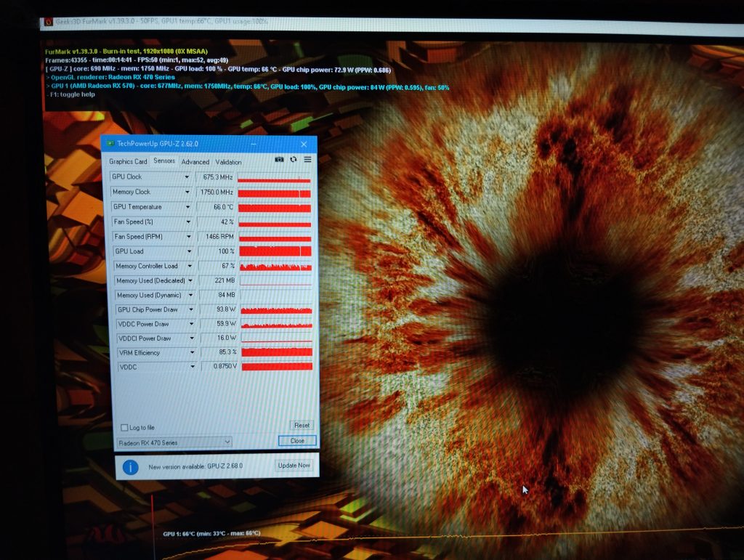The height and width of the screenshot is (560, 744).
Task: Open the VRM Efficiency sensor dropdown
Action: click(191, 353)
